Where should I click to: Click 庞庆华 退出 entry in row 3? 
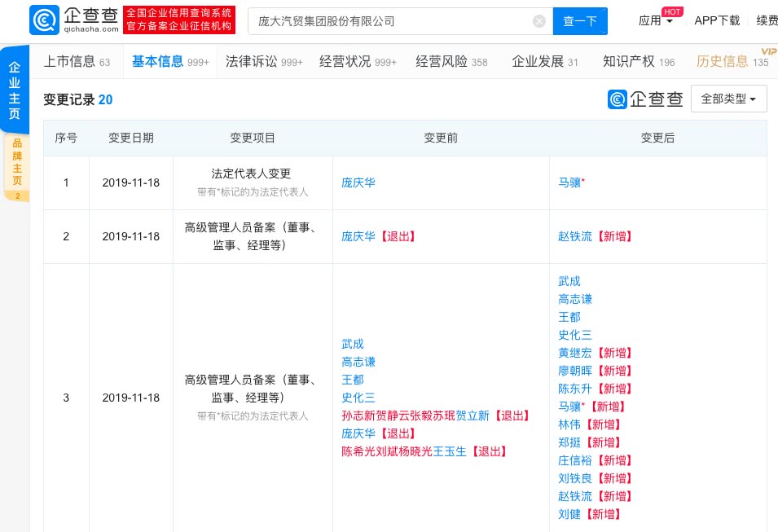pyautogui.click(x=358, y=433)
